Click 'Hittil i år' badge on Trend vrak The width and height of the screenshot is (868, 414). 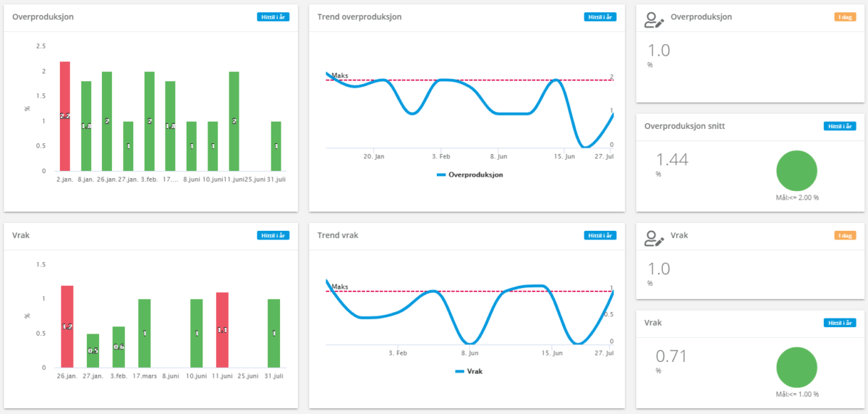point(600,235)
